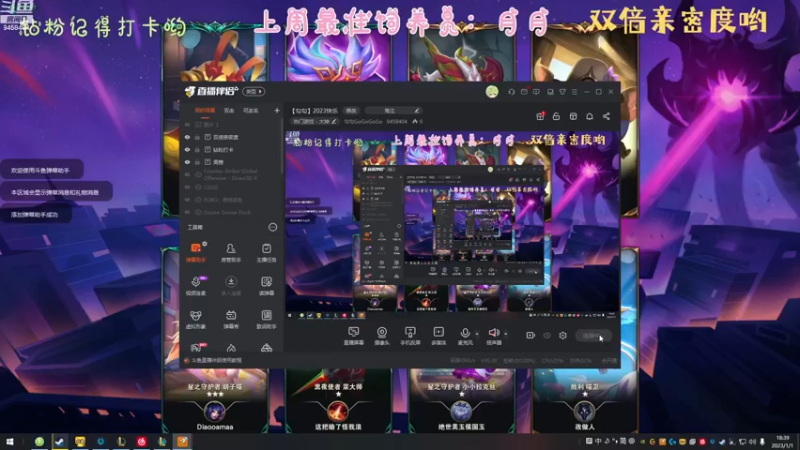Screen dimensions: 800x450
Task: Select the 周榜 source row
Action: tap(232, 162)
